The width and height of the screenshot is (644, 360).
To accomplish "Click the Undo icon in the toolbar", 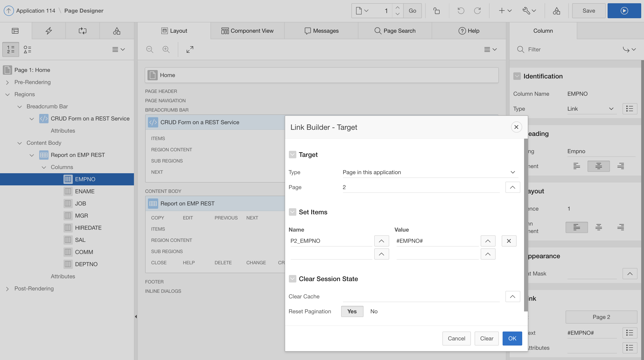I will pyautogui.click(x=461, y=11).
